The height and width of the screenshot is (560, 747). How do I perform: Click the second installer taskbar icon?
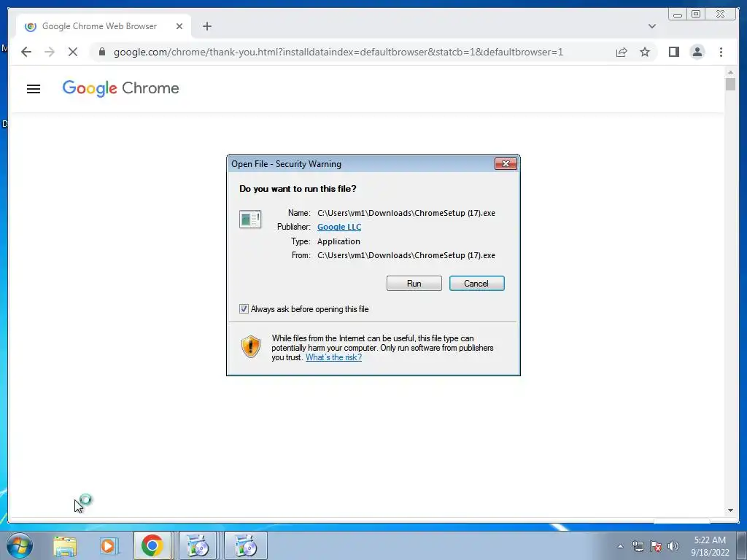click(246, 545)
